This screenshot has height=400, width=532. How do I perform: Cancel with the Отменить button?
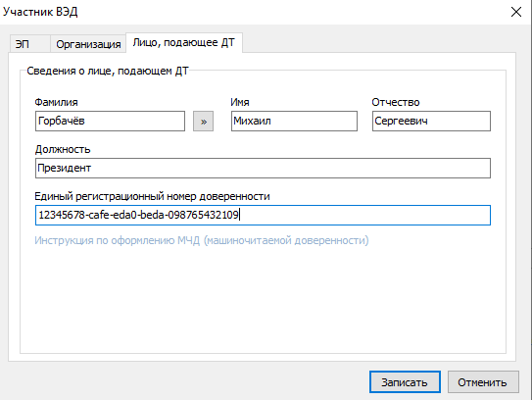[x=483, y=382]
